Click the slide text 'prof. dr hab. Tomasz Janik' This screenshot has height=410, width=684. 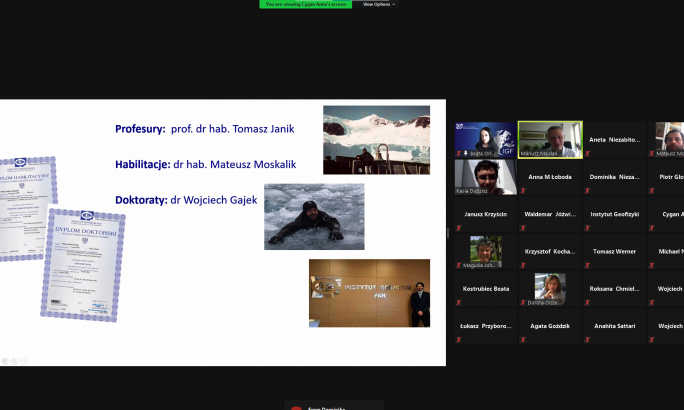click(233, 129)
